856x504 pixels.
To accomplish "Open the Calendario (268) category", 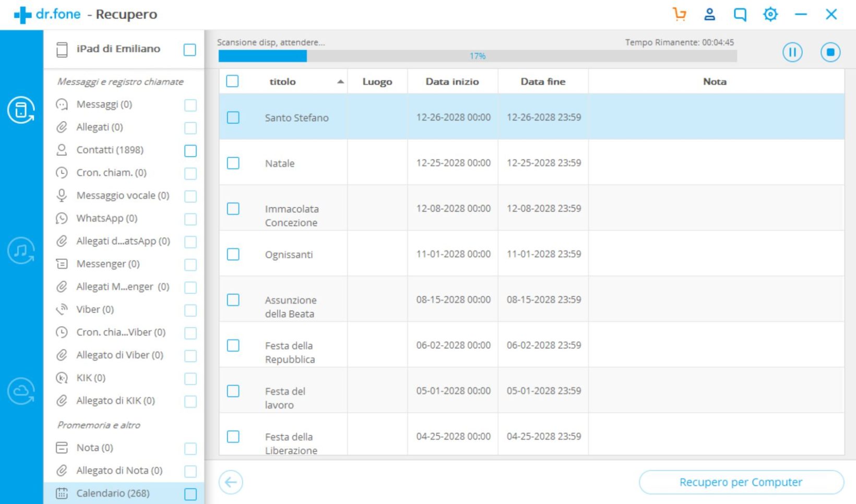I will click(113, 493).
